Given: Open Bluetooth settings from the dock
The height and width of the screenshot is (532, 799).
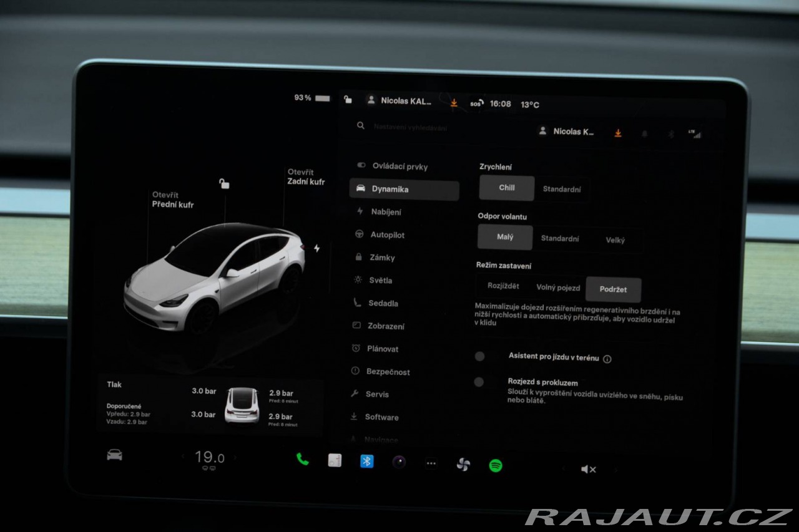Looking at the screenshot, I should [367, 461].
